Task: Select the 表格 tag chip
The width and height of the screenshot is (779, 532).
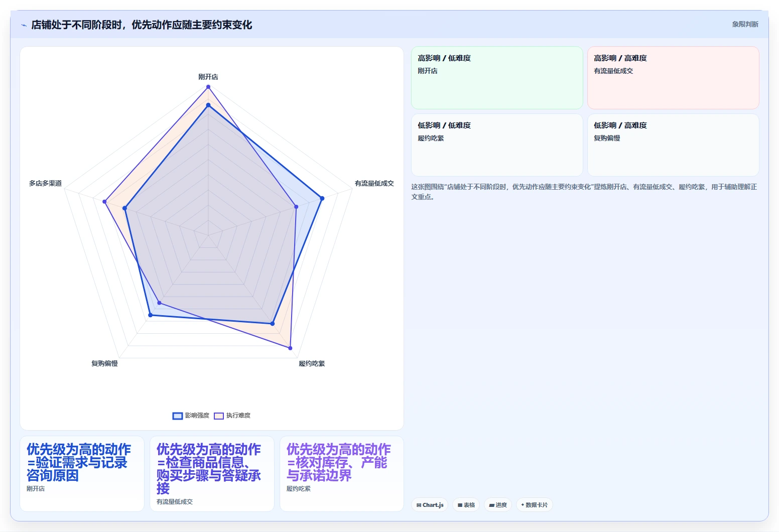Action: (466, 505)
